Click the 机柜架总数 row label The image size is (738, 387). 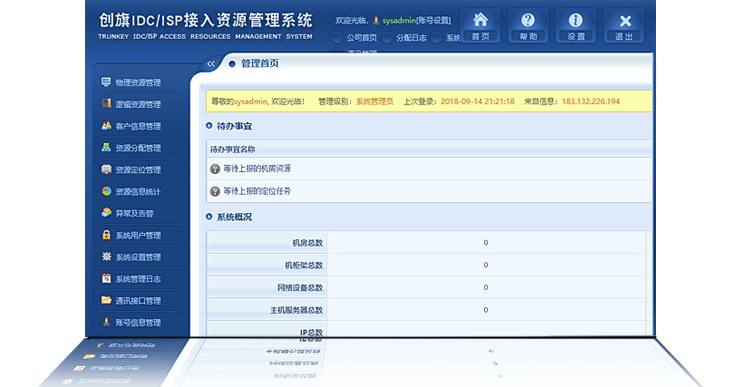pyautogui.click(x=304, y=265)
